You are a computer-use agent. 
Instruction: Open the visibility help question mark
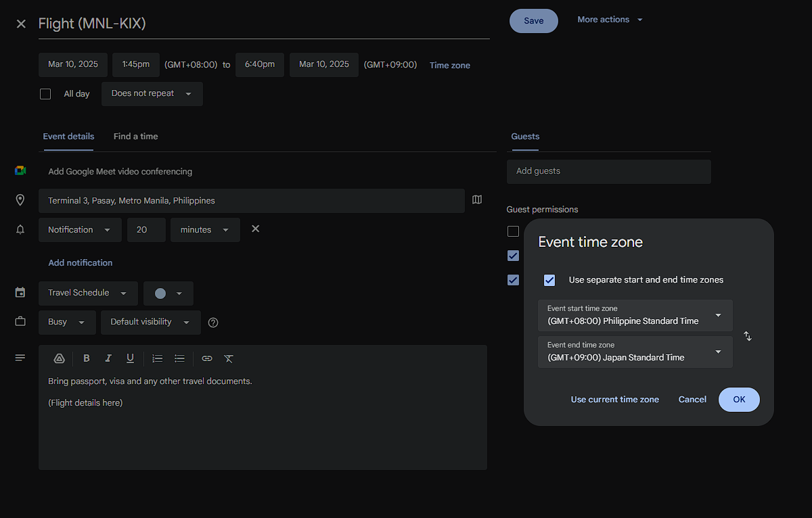coord(213,323)
